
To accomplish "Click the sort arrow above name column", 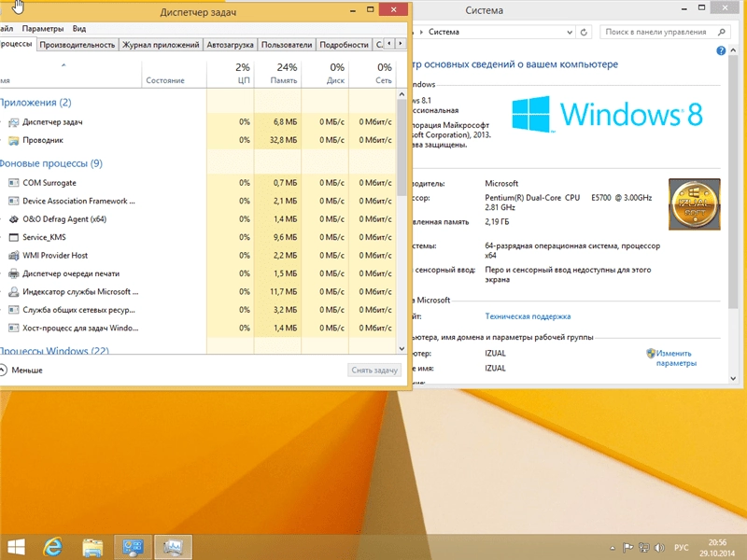I will 63,65.
